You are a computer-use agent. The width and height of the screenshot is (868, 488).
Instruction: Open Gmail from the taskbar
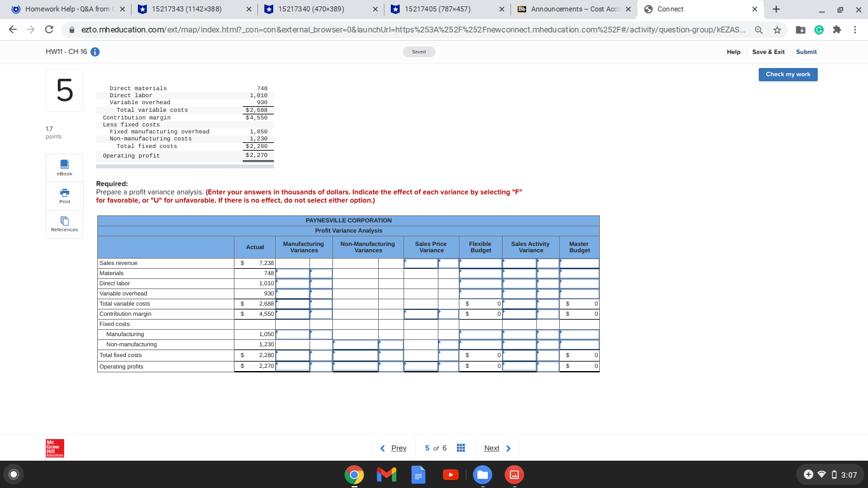click(386, 474)
